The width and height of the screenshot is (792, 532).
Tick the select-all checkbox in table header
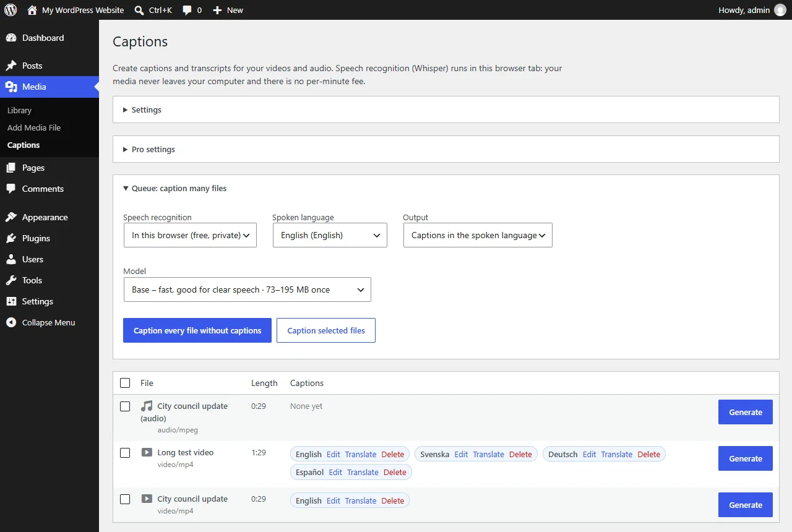[125, 383]
